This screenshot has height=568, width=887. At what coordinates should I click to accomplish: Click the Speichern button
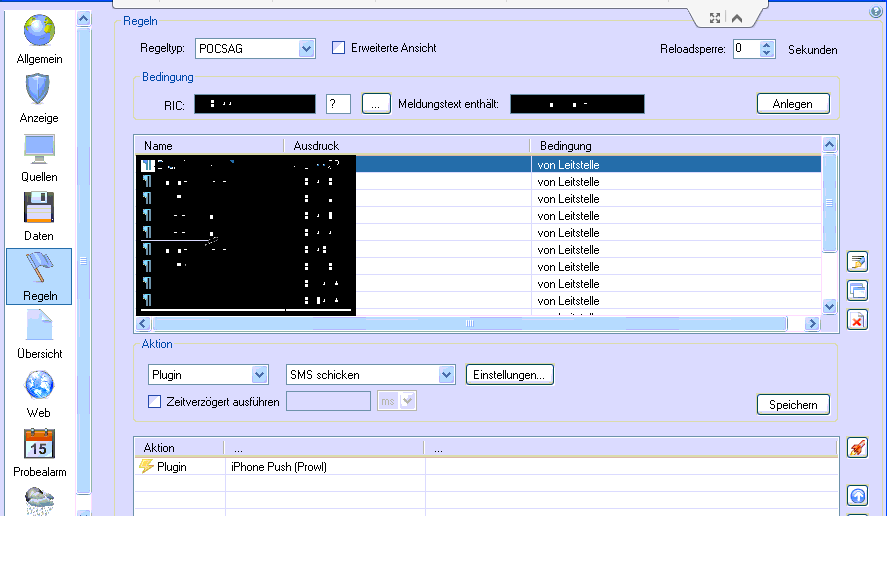[793, 405]
